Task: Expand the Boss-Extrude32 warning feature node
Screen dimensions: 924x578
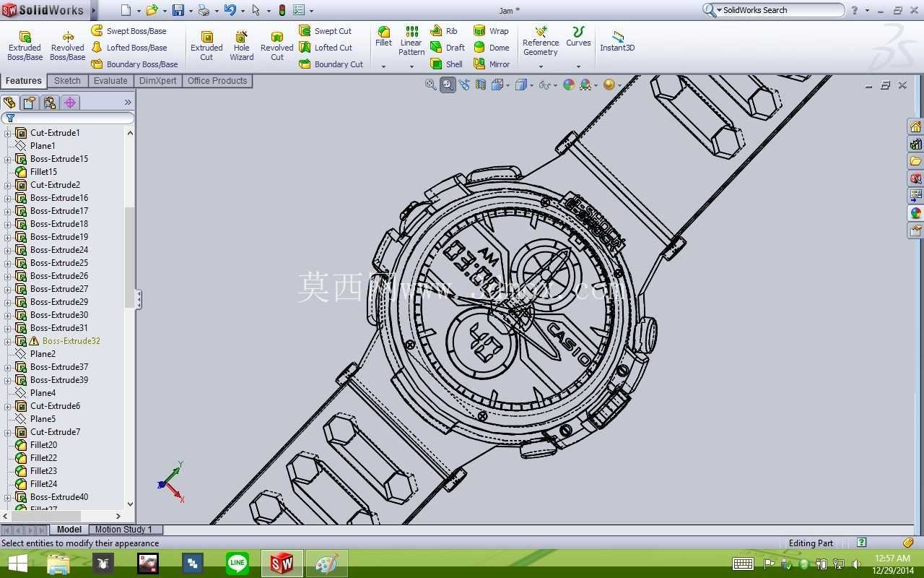Action: [x=7, y=341]
